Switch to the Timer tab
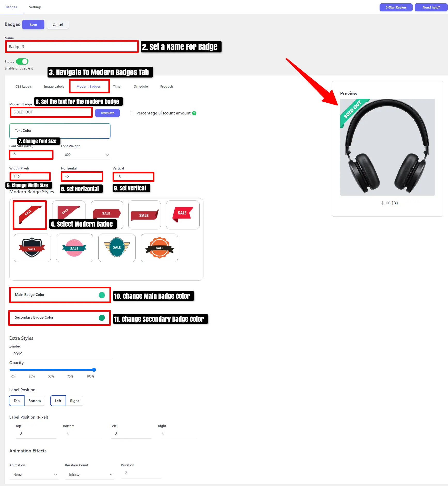 [117, 86]
